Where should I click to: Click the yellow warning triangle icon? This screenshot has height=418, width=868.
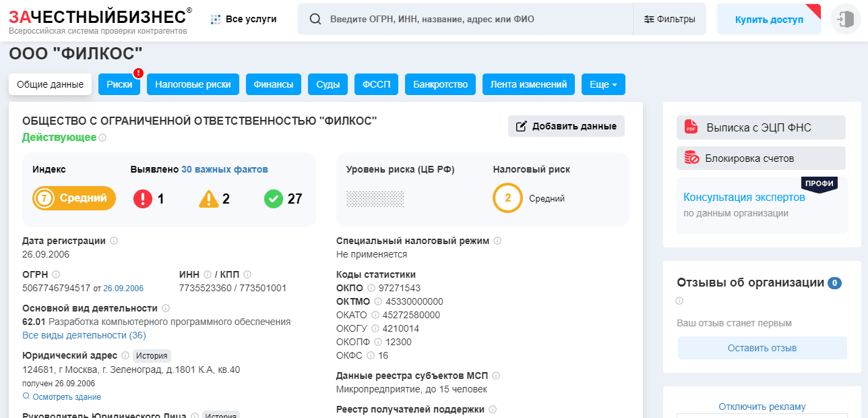(209, 199)
